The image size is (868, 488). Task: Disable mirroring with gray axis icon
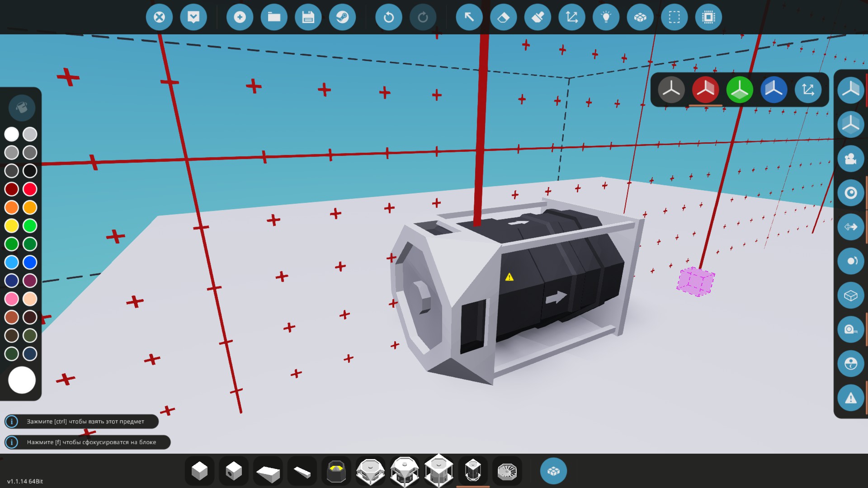pyautogui.click(x=671, y=89)
